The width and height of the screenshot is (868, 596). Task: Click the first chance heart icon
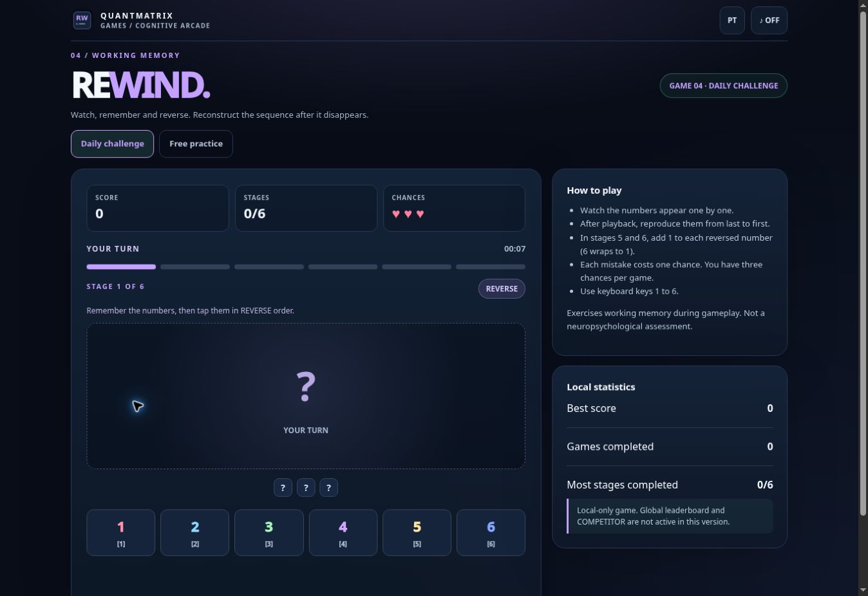point(396,214)
